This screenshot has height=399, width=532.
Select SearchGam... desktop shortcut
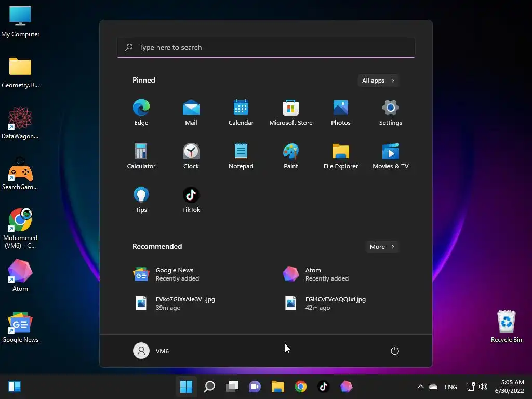pyautogui.click(x=20, y=174)
